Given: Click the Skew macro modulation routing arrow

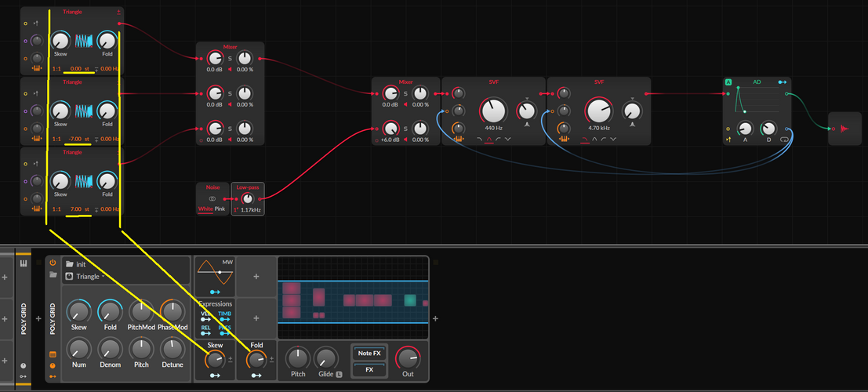Looking at the screenshot, I should [215, 376].
